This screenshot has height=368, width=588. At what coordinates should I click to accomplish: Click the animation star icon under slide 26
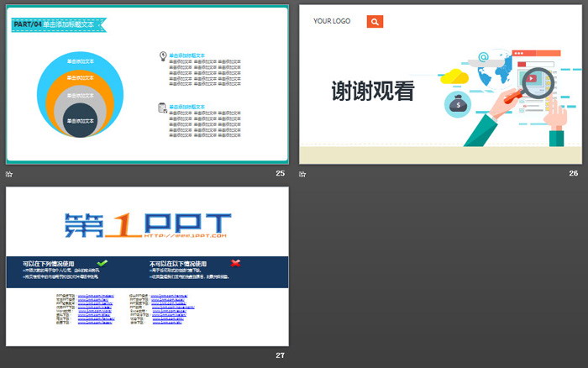coord(302,174)
